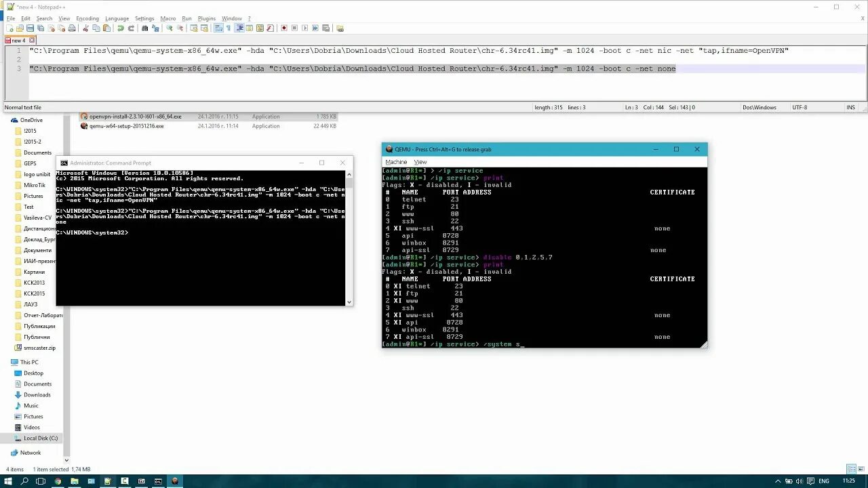
Task: Toggle Word wrap icon in Notepad++ toolbar
Action: (219, 28)
